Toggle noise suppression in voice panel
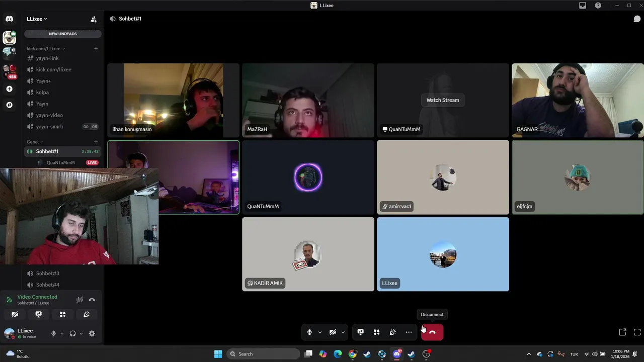Image resolution: width=644 pixels, height=362 pixels. (x=79, y=300)
